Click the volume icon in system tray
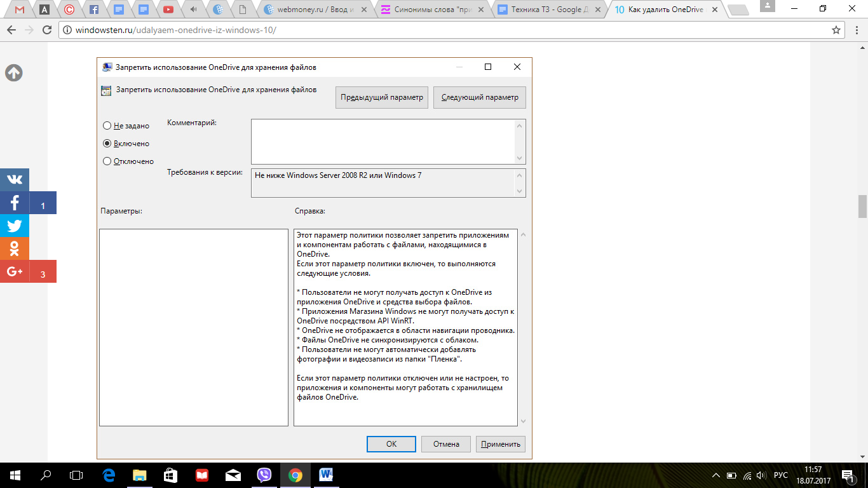This screenshot has width=868, height=488. coord(761,475)
